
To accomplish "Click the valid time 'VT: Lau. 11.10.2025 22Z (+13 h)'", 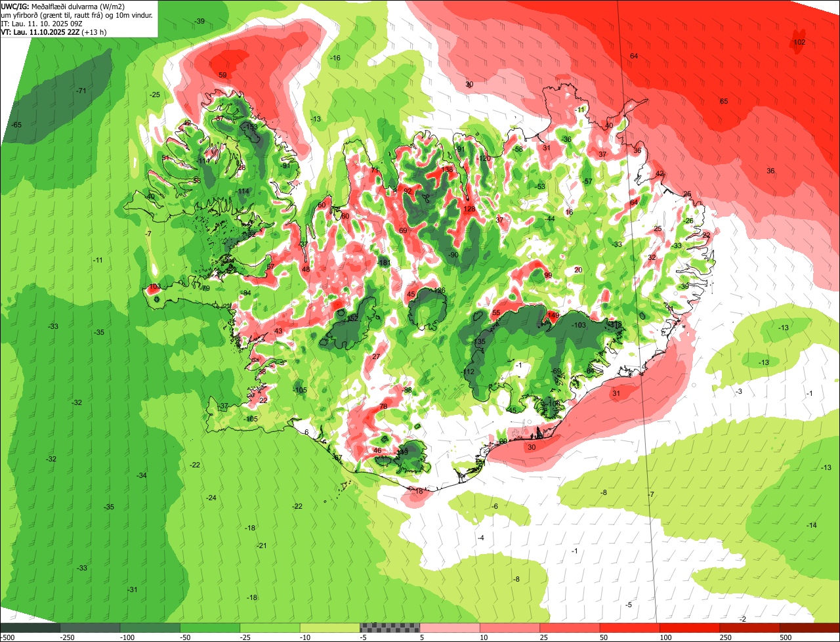I will point(54,32).
